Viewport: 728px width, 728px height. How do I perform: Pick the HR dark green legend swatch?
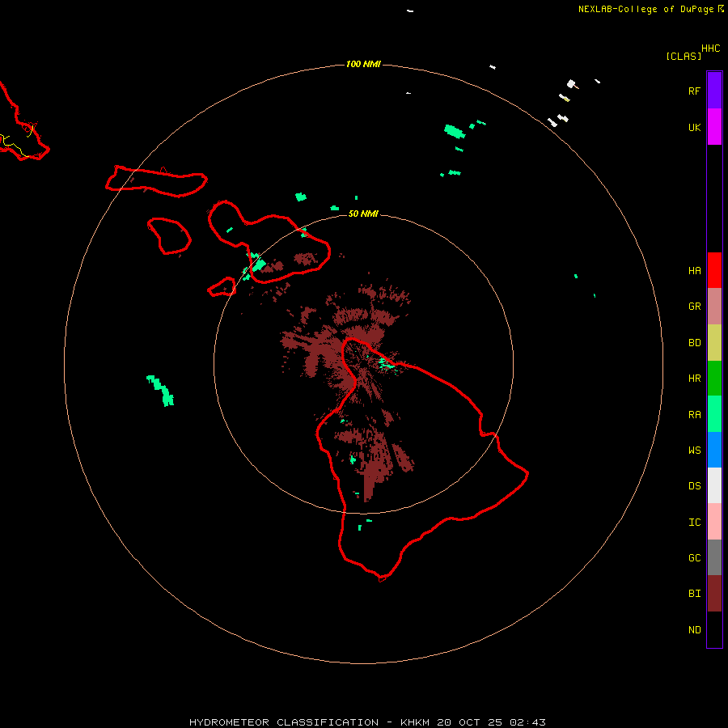tap(714, 379)
